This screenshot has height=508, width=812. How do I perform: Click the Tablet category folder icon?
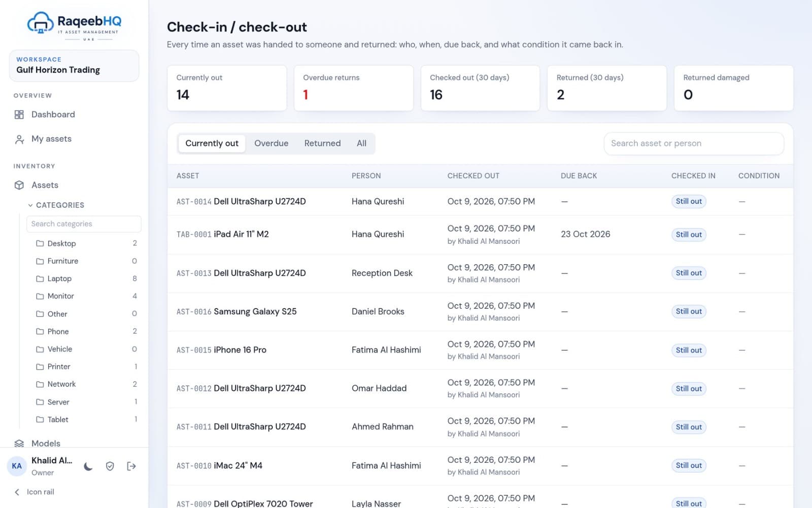[40, 420]
